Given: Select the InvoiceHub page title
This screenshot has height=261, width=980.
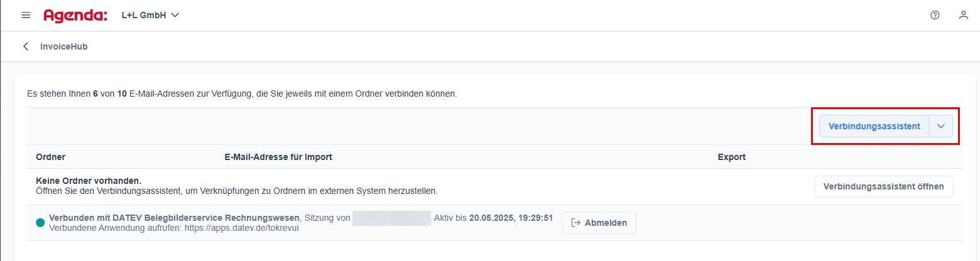Looking at the screenshot, I should [63, 46].
